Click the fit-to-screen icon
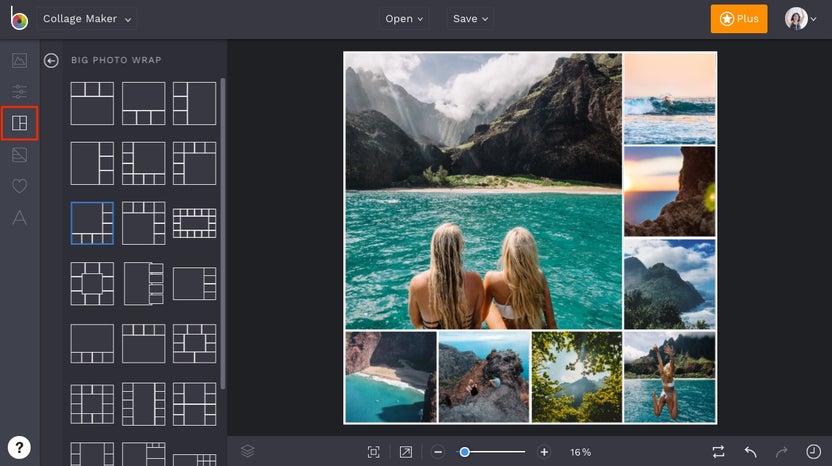This screenshot has width=832, height=466. [x=373, y=452]
